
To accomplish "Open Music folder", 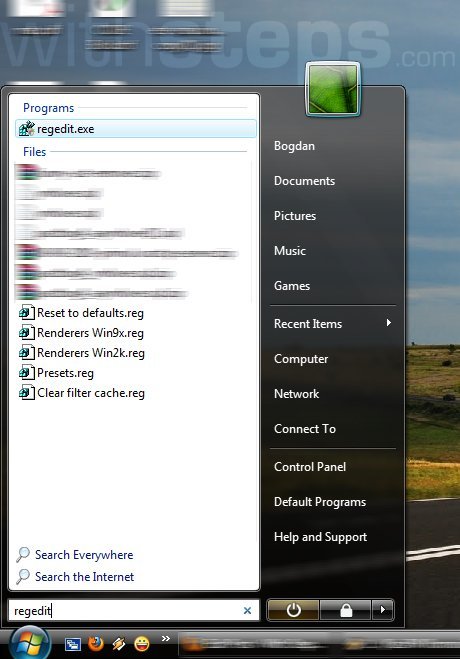I will (x=290, y=251).
